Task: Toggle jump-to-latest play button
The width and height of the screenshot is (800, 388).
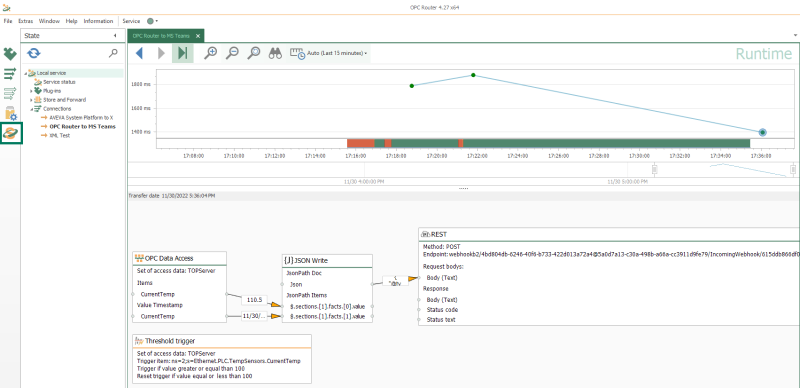Action: (183, 53)
